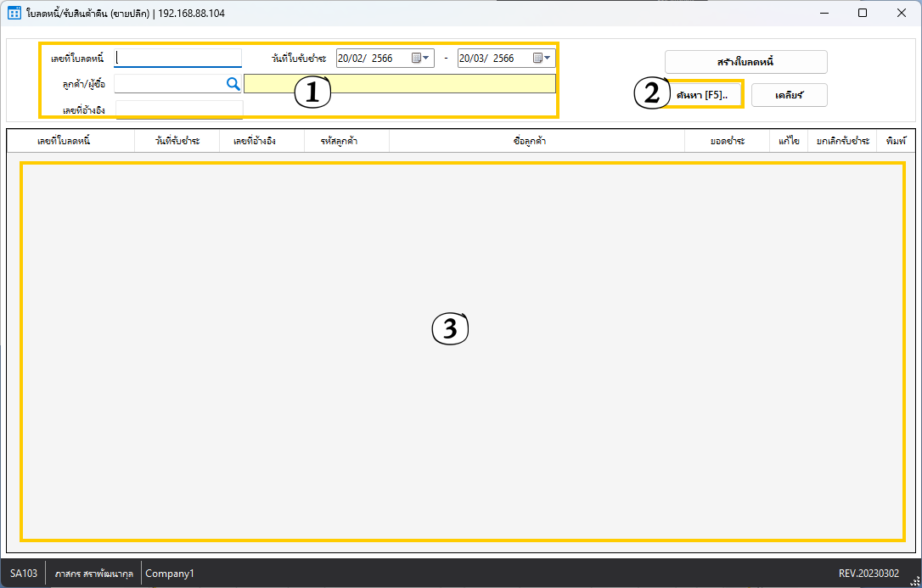Expand the end date dropdown arrow

(548, 59)
